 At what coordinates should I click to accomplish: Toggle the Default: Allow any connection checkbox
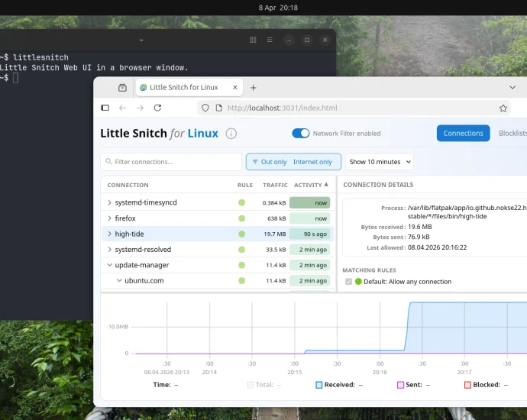pyautogui.click(x=348, y=282)
